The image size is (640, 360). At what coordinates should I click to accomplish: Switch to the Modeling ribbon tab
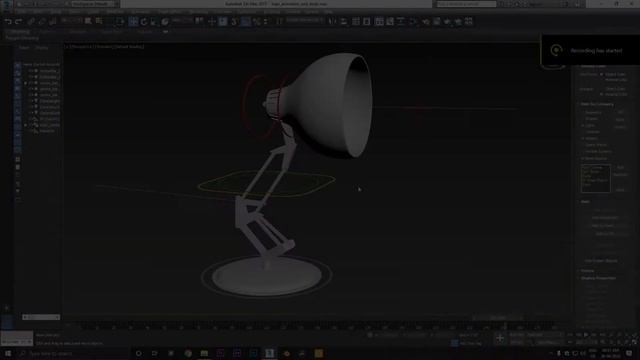click(x=17, y=31)
